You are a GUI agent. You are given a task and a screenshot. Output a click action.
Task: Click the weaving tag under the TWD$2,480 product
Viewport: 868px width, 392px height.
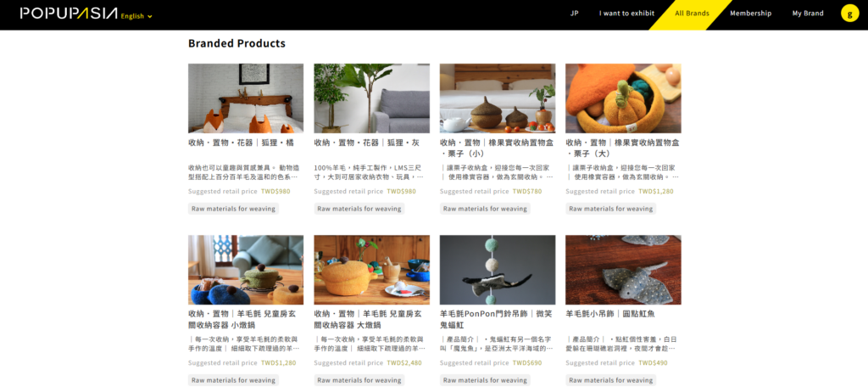click(x=359, y=380)
